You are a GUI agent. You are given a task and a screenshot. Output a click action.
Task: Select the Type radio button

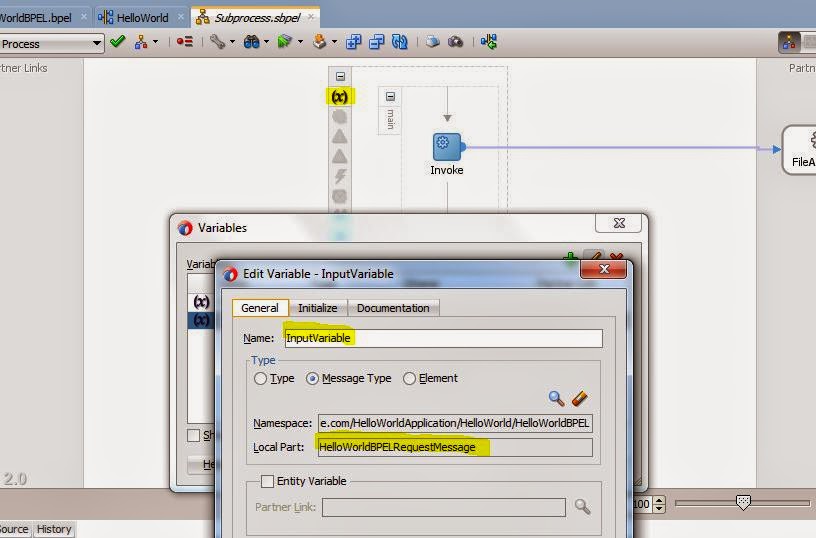click(x=260, y=378)
